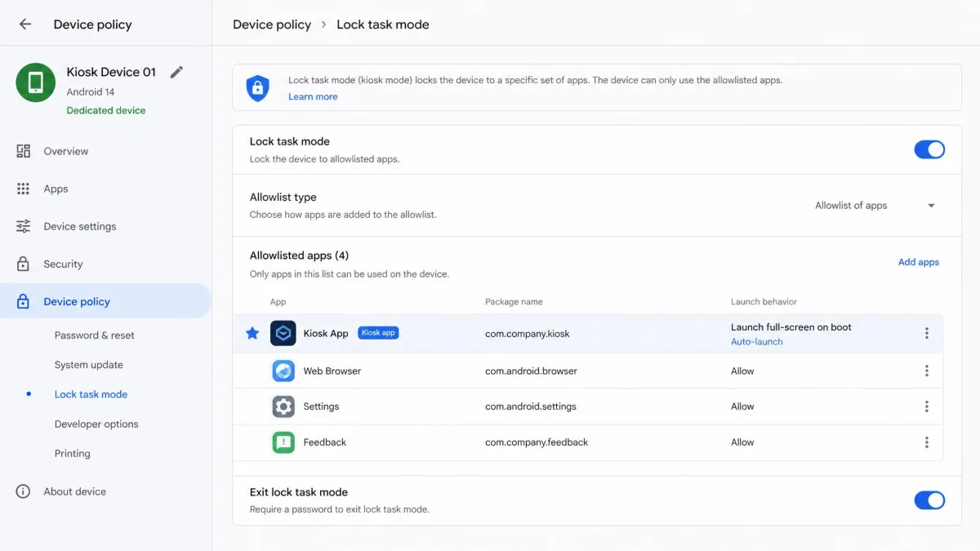This screenshot has height=551, width=980.
Task: Open the more options menu for Feedback
Action: point(926,442)
